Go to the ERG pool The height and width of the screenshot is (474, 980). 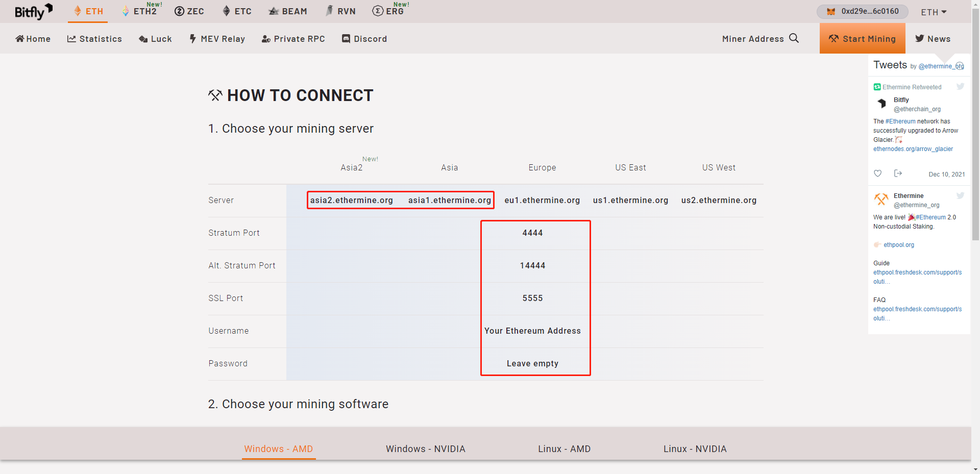point(390,11)
